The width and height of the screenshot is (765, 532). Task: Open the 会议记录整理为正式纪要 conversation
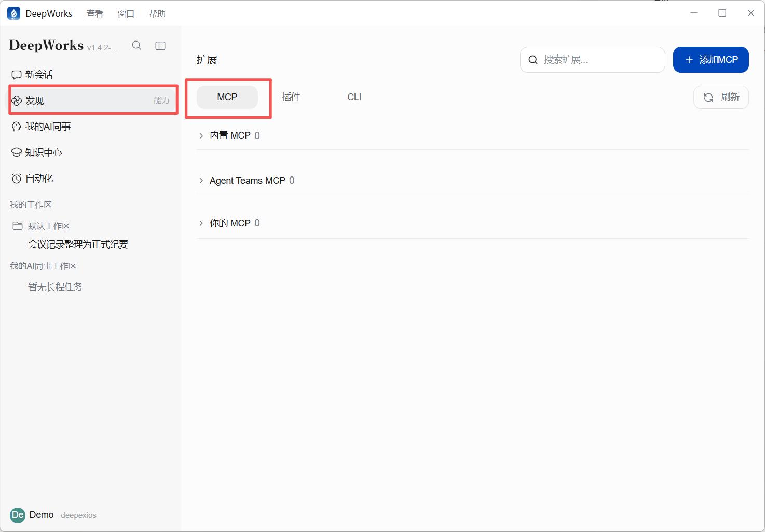pyautogui.click(x=78, y=244)
